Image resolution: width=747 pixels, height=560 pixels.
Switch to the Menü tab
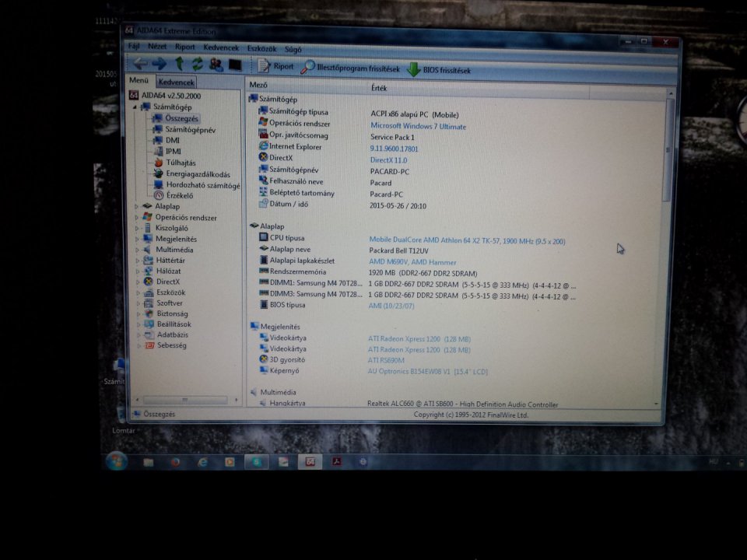[139, 80]
